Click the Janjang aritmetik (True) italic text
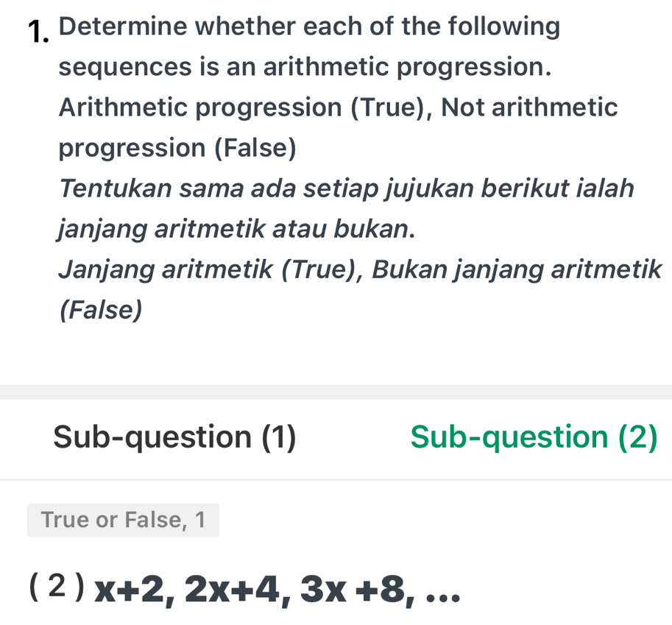This screenshot has width=672, height=625. pyautogui.click(x=206, y=269)
